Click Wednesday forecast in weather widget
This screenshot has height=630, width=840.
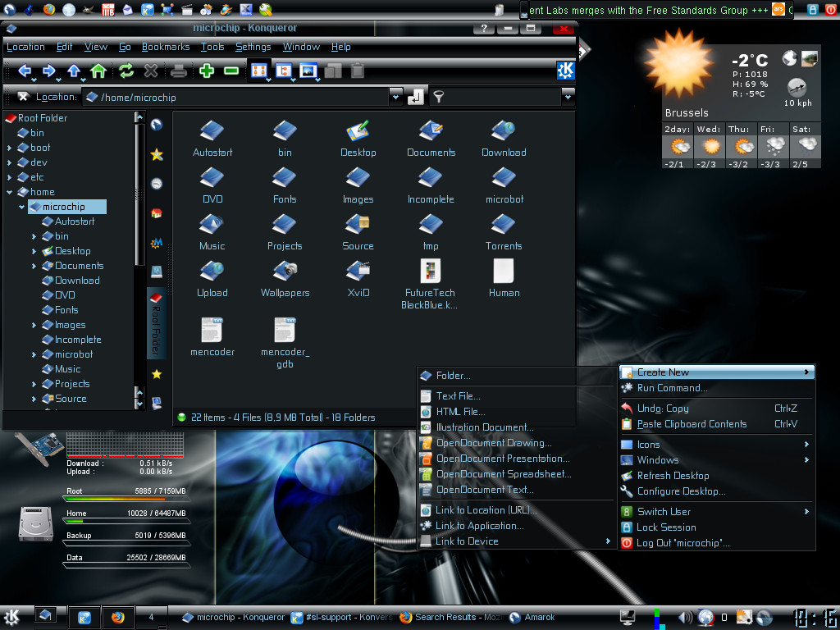[710, 145]
